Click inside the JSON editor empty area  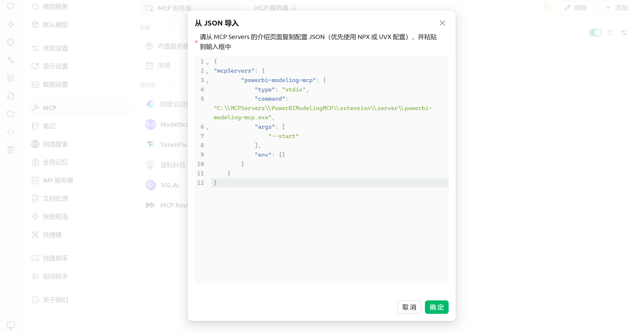pyautogui.click(x=321, y=235)
